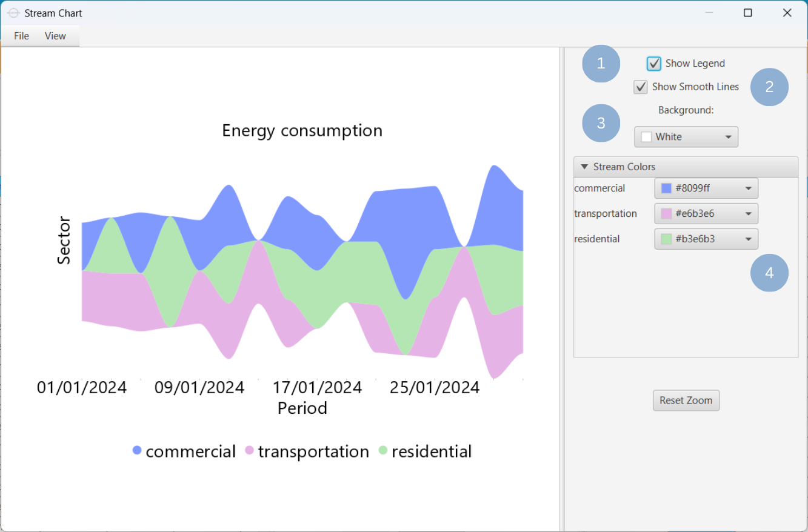
Task: Uncheck the Show Legend checkbox
Action: click(653, 64)
